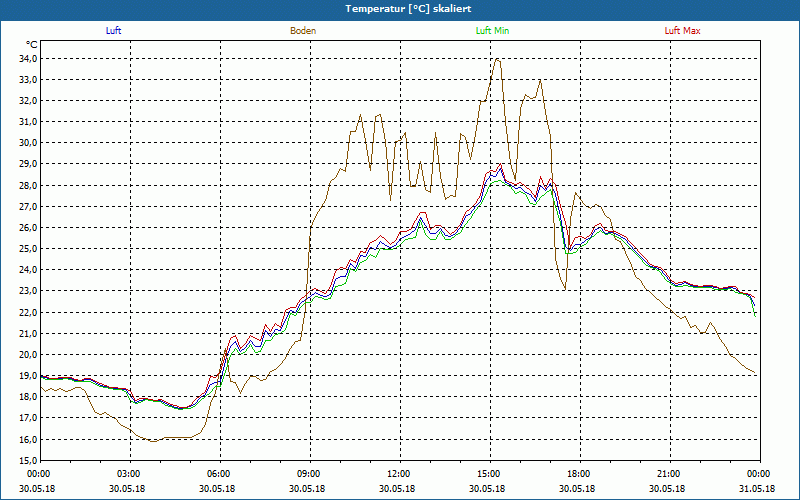Click the Boden curve peak at 34 °C
The image size is (800, 500).
click(x=497, y=59)
